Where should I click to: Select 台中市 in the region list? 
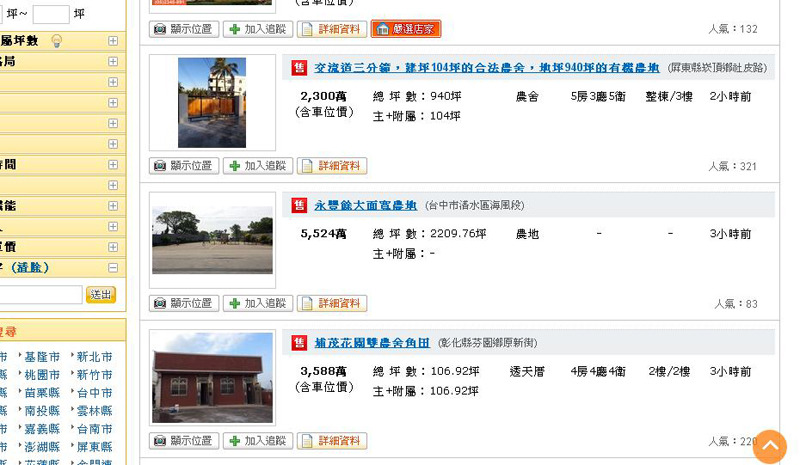coord(94,393)
